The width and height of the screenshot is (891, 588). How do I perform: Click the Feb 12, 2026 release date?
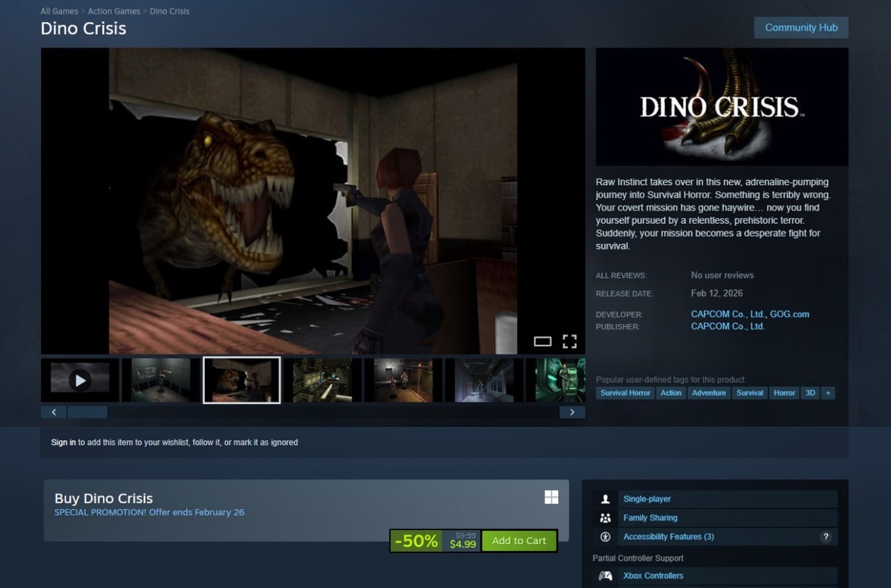(717, 293)
